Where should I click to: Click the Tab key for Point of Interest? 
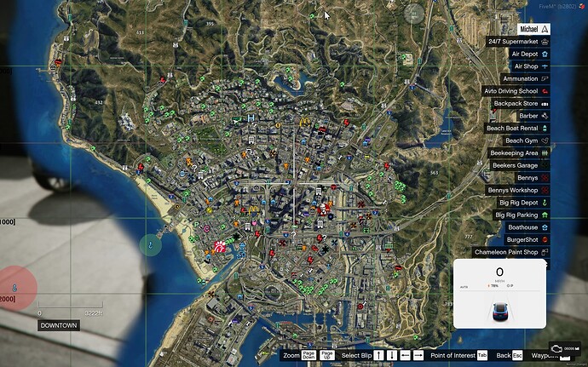[x=482, y=355]
